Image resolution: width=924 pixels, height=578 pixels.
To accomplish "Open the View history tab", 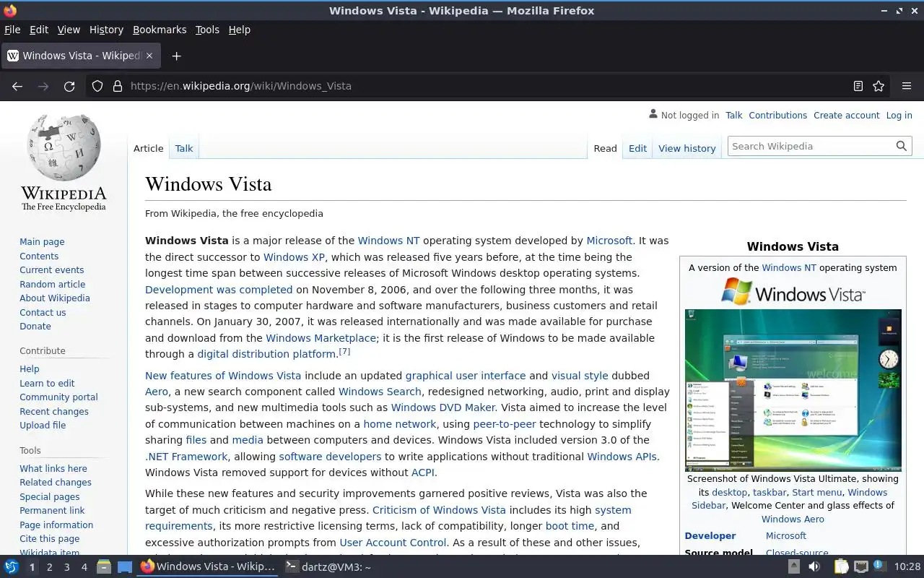I will (x=687, y=148).
